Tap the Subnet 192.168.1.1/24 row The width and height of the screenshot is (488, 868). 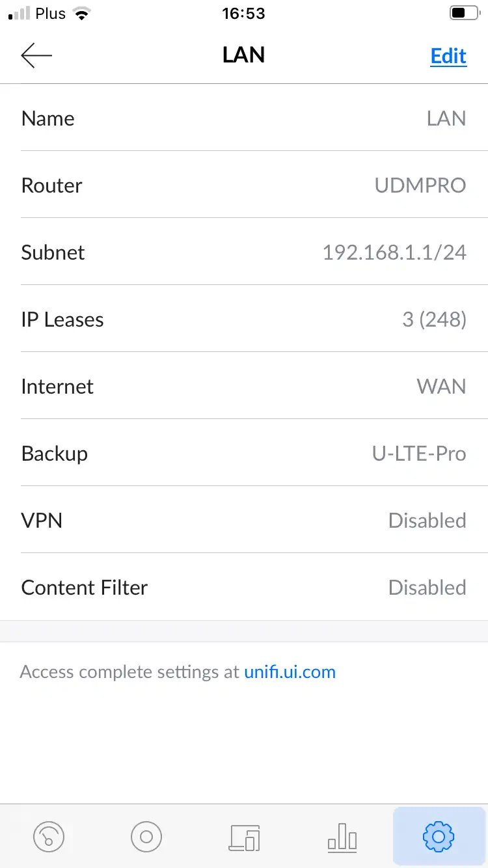(x=244, y=252)
